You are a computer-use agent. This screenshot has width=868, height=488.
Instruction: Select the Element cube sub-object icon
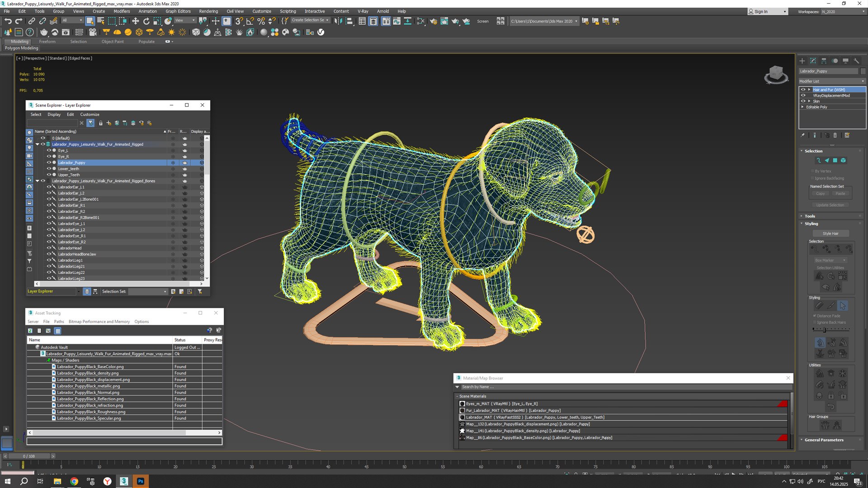pos(843,160)
